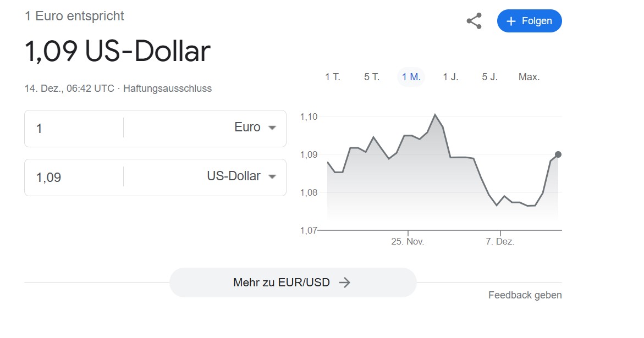Click the plus icon in Folgen button
This screenshot has height=338, width=644.
[x=511, y=21]
